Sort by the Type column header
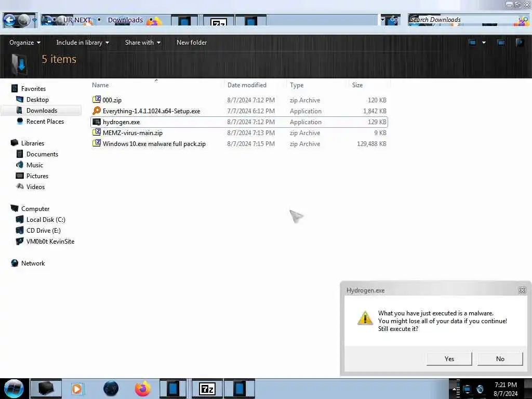 (x=297, y=85)
